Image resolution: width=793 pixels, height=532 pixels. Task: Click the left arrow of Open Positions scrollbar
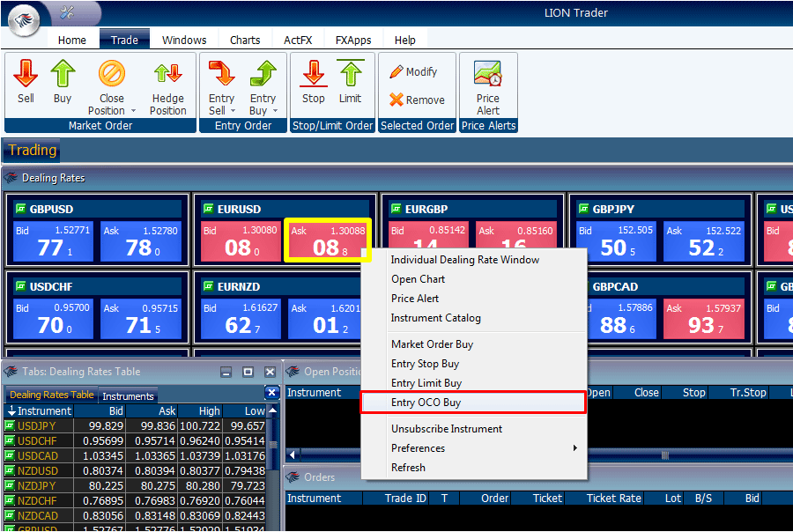coord(292,454)
